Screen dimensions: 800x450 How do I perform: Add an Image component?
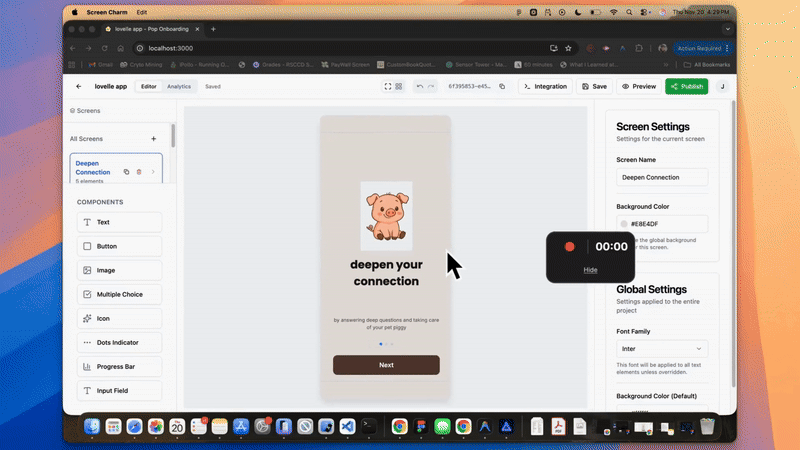click(x=119, y=270)
